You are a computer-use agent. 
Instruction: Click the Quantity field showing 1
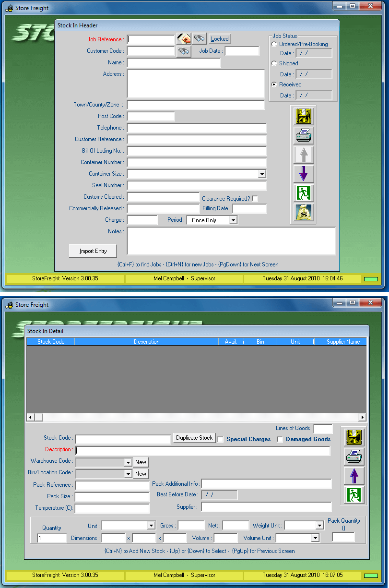point(52,539)
